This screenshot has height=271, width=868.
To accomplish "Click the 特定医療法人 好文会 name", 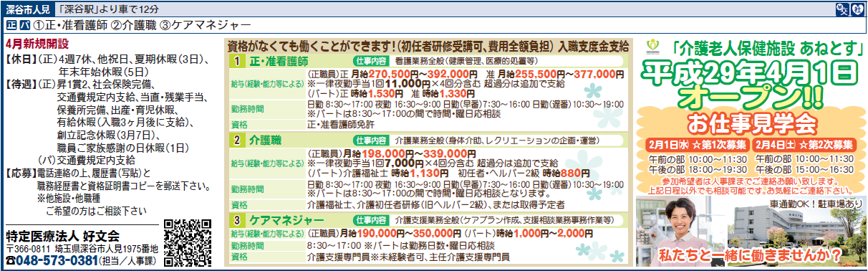I will [x=62, y=236].
